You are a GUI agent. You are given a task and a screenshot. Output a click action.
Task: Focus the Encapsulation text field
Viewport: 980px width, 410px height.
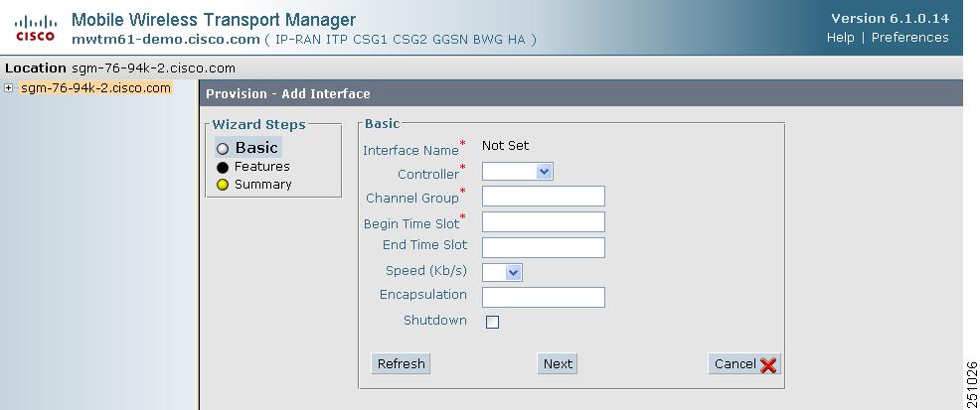coord(543,297)
